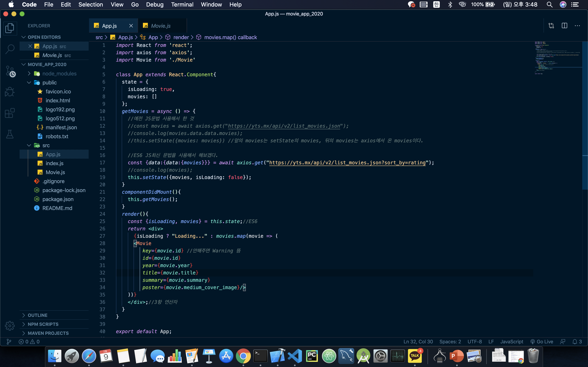Click the JavaScript language mode button
Image resolution: width=588 pixels, height=367 pixels.
pyautogui.click(x=511, y=342)
